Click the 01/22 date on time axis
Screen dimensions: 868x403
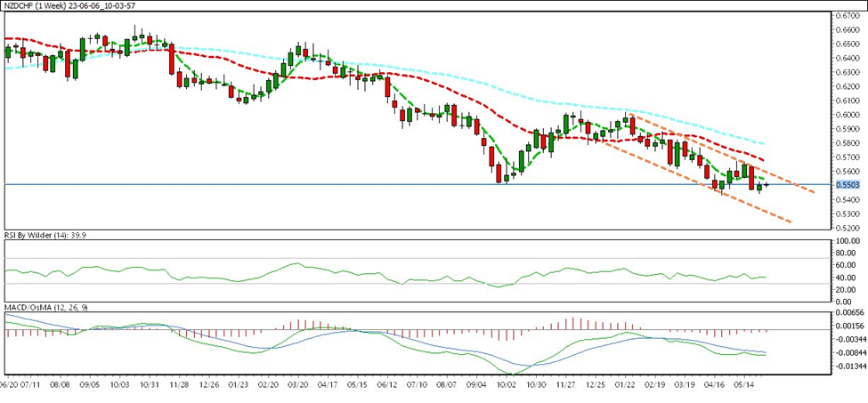[625, 385]
